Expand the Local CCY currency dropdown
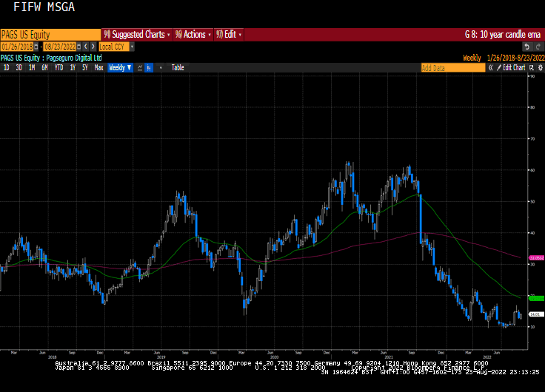The image size is (545, 392). coord(132,47)
